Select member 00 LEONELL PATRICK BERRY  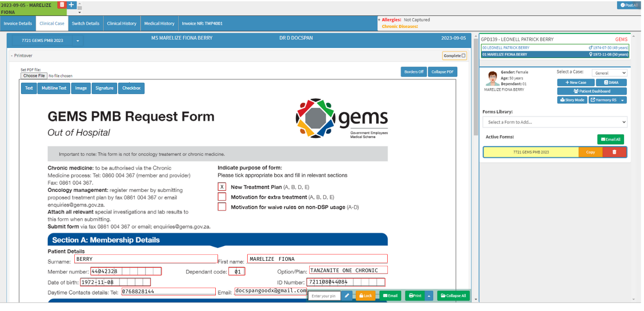pyautogui.click(x=555, y=47)
